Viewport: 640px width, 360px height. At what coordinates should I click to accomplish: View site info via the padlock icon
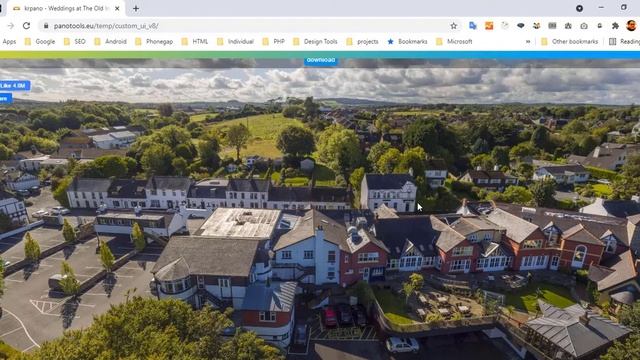coord(46,26)
